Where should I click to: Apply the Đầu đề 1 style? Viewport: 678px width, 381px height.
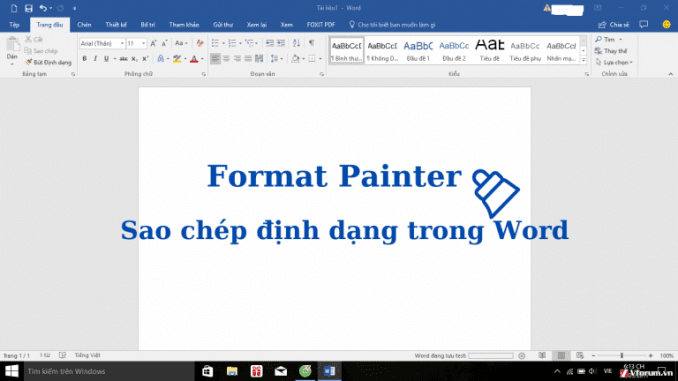pos(418,51)
